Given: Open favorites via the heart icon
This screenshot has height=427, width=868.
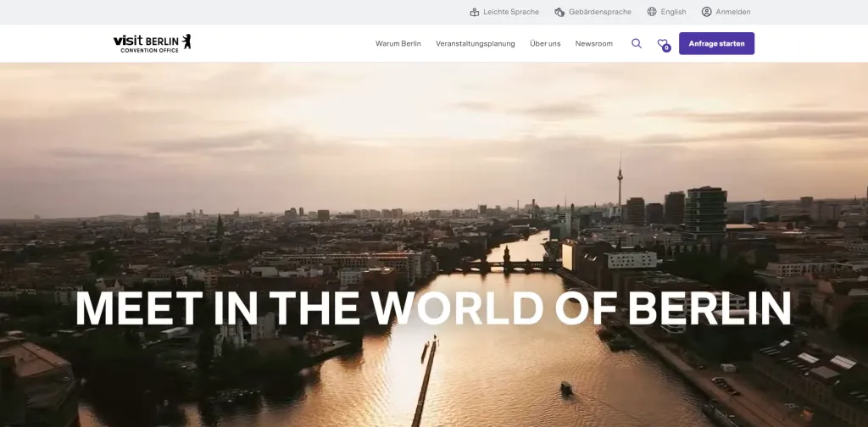Looking at the screenshot, I should pos(662,42).
